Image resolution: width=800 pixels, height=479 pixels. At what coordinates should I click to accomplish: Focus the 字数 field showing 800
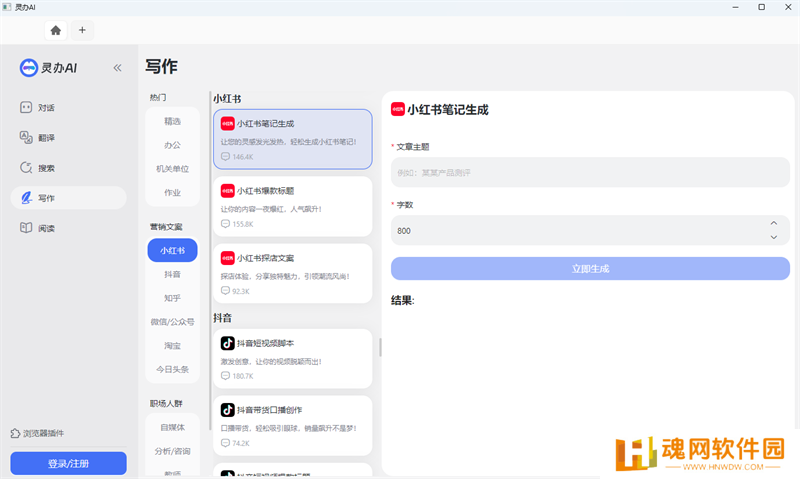pos(590,231)
